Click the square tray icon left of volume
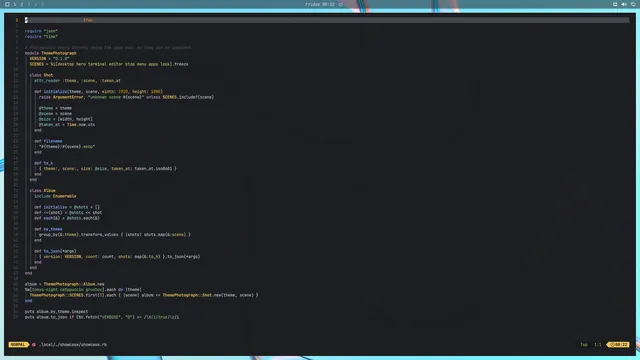 coord(615,4)
